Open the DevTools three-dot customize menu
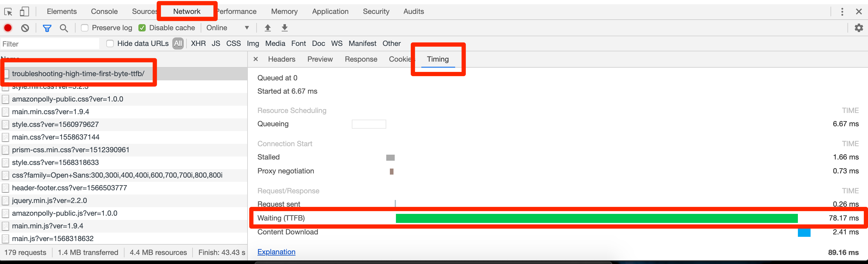The height and width of the screenshot is (264, 868). point(842,12)
